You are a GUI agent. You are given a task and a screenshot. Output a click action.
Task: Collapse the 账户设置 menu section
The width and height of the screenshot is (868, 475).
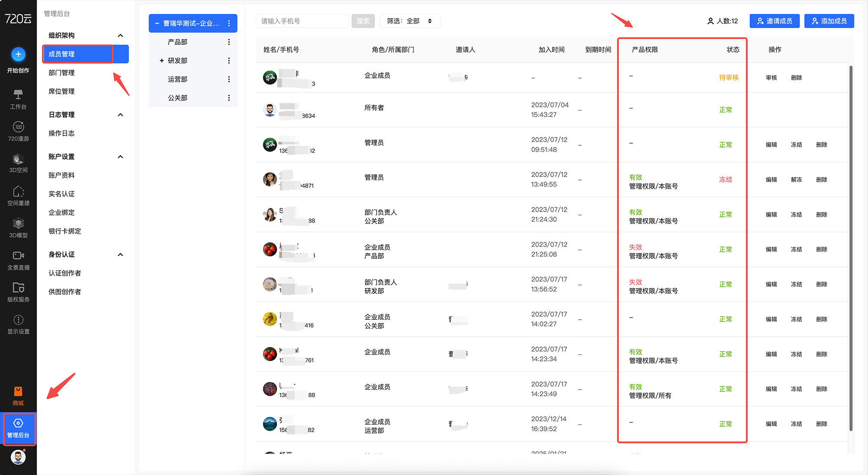pos(121,157)
